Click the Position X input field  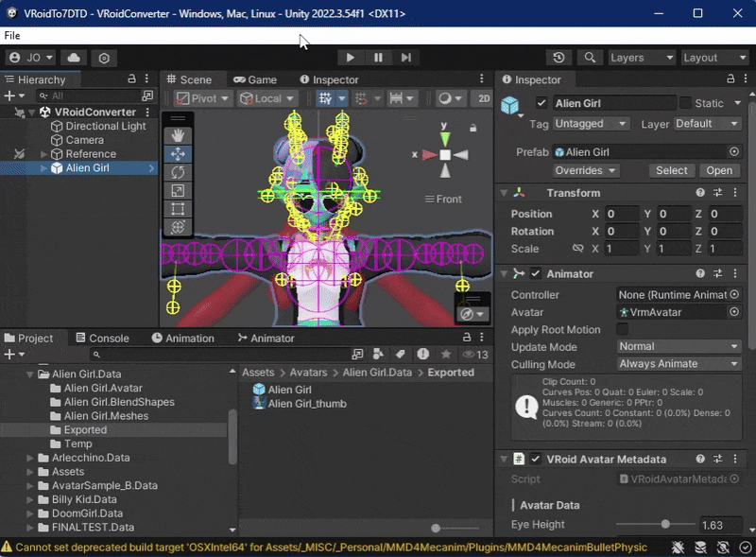pos(622,214)
